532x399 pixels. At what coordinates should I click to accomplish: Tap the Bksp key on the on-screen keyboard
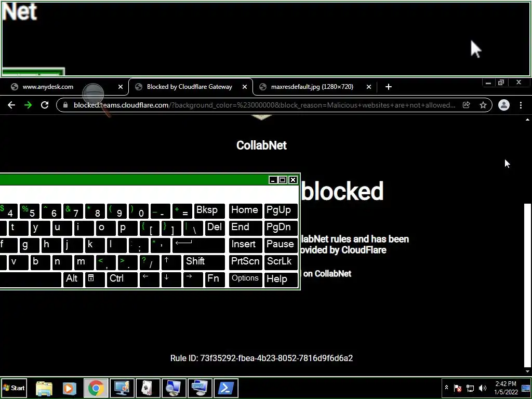209,211
